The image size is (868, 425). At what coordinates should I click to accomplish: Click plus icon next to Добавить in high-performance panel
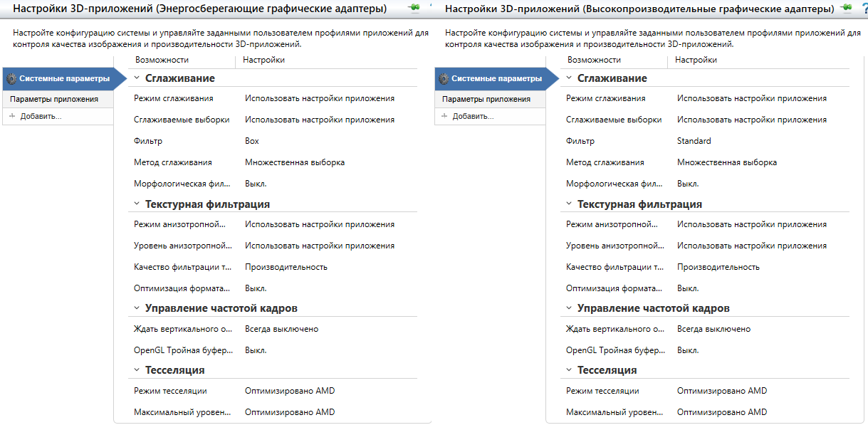click(444, 116)
